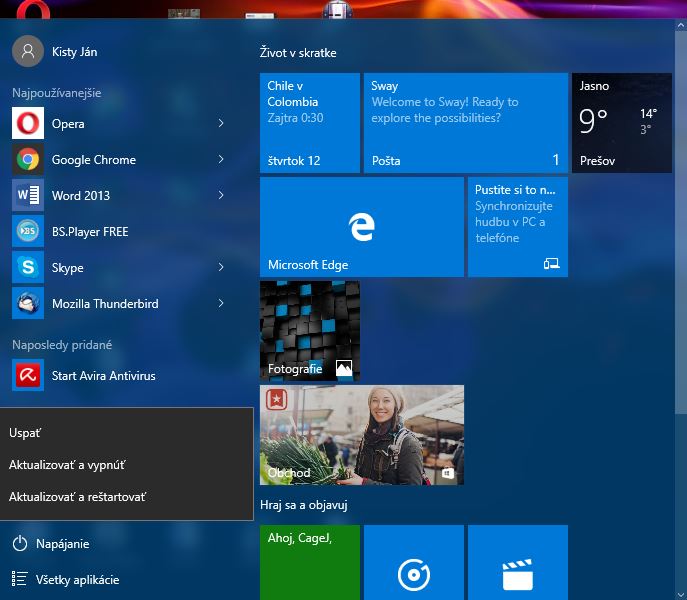Open the Jasno weather tile for Prešov
The width and height of the screenshot is (687, 600).
(622, 123)
